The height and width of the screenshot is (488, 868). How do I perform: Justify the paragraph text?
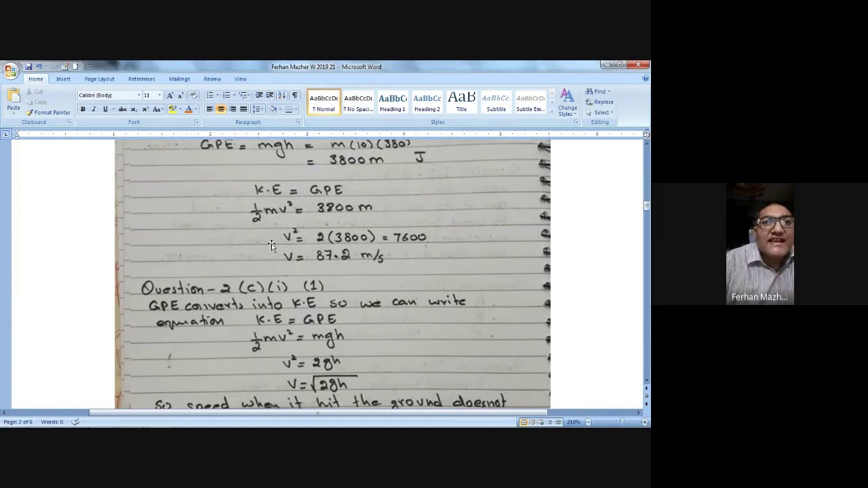tap(243, 109)
